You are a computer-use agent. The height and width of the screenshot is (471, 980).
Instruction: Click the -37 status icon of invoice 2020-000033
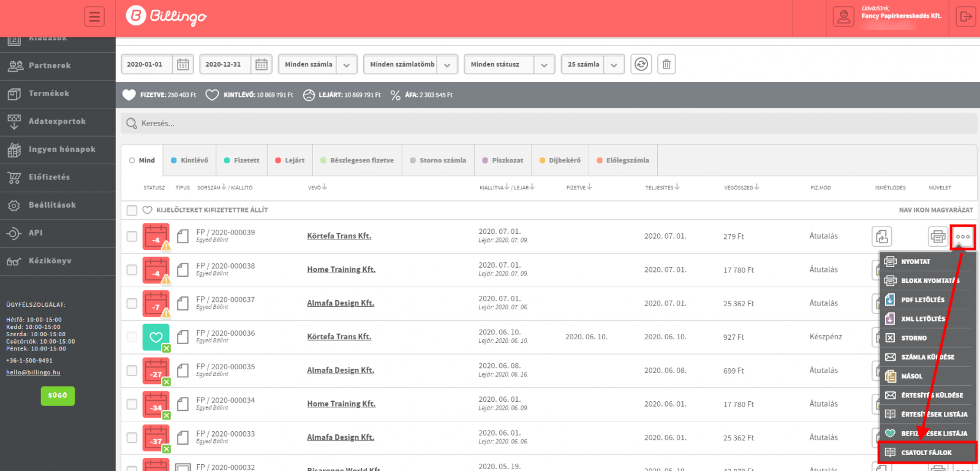pyautogui.click(x=156, y=438)
